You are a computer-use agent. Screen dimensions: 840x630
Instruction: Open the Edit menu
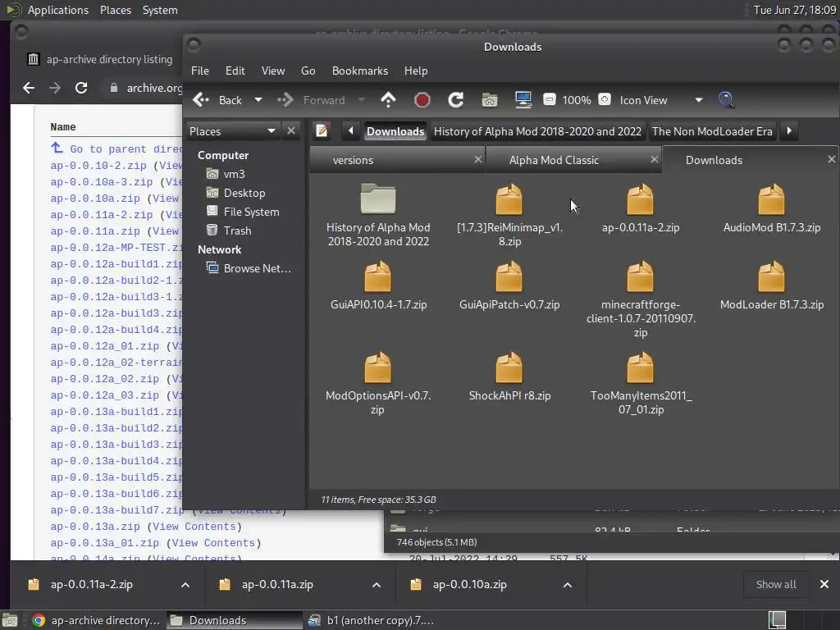click(235, 71)
